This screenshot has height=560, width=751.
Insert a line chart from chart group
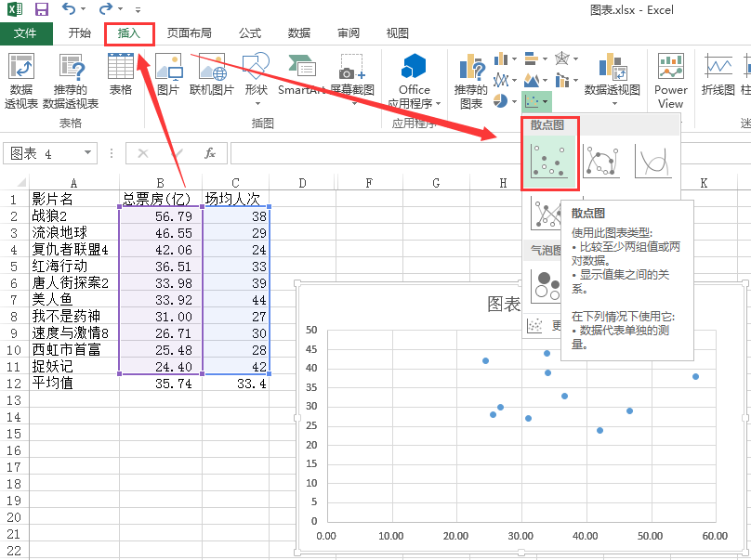pyautogui.click(x=501, y=80)
